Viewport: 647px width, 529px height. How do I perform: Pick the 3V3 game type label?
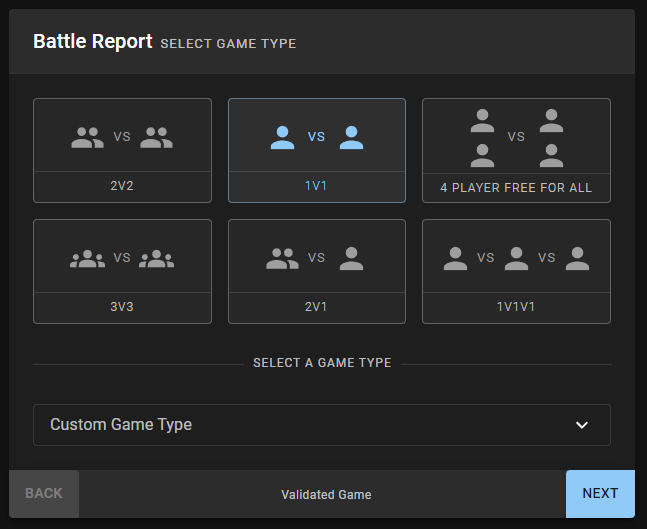pyautogui.click(x=122, y=308)
